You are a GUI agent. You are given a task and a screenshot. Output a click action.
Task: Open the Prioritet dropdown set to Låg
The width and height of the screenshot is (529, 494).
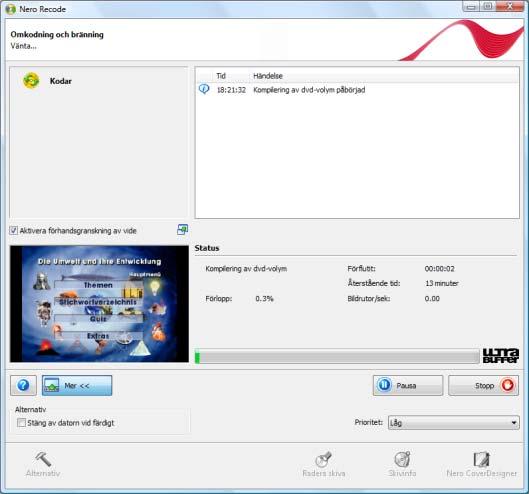coord(453,422)
